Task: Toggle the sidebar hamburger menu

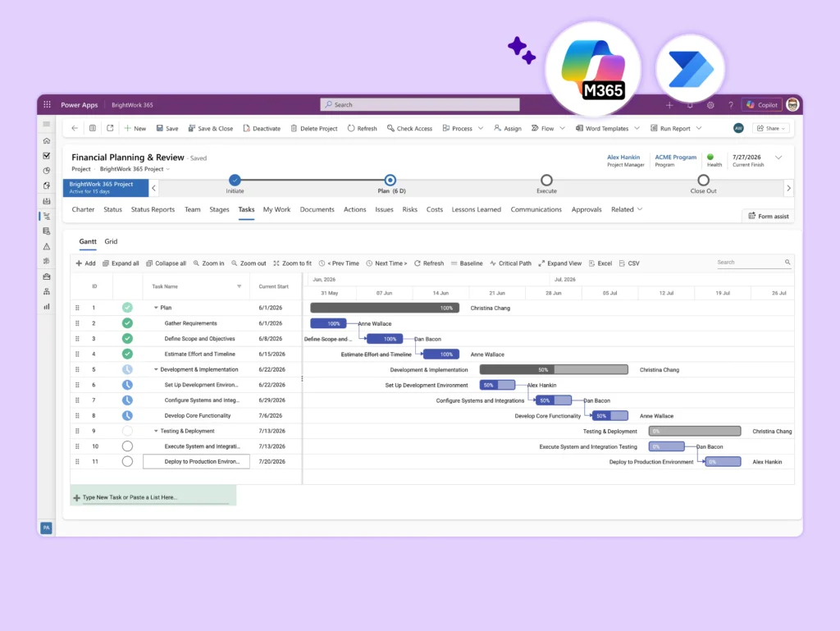Action: (47, 124)
